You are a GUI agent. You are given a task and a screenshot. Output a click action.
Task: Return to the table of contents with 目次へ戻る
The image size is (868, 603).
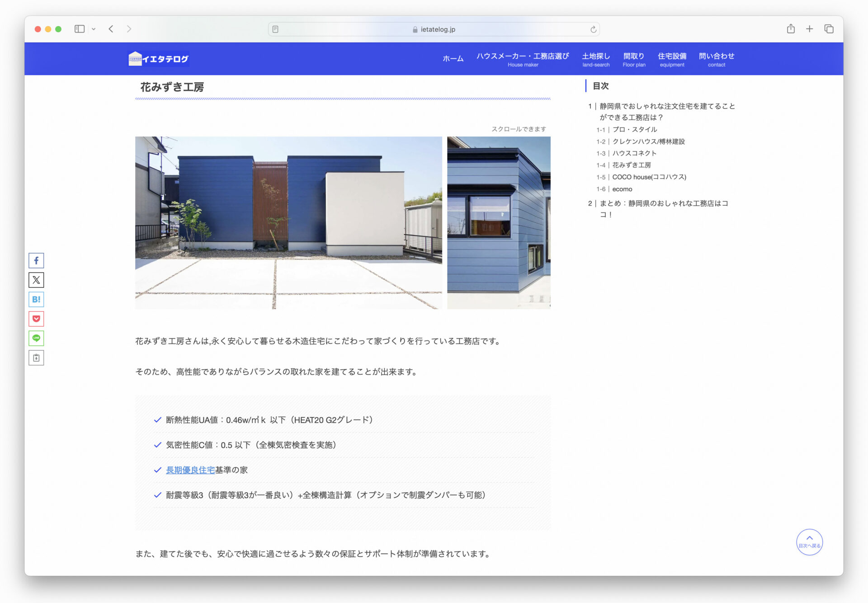point(809,542)
